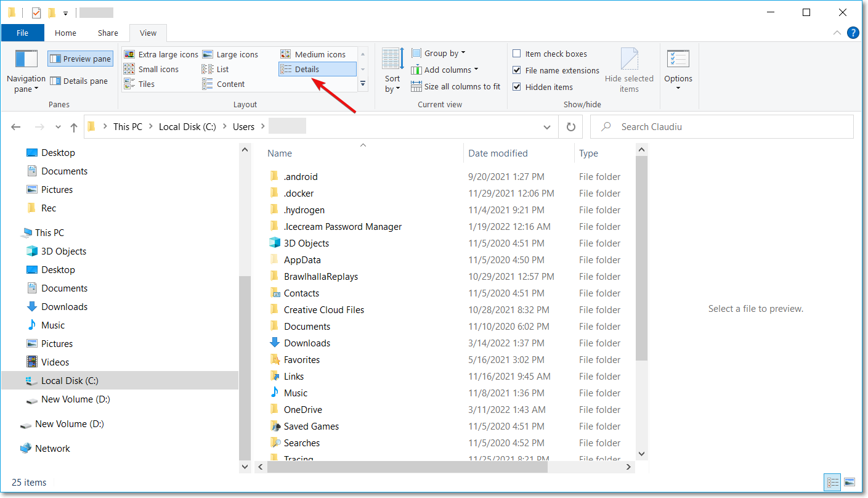
Task: Expand the address bar history dropdown
Action: [546, 127]
